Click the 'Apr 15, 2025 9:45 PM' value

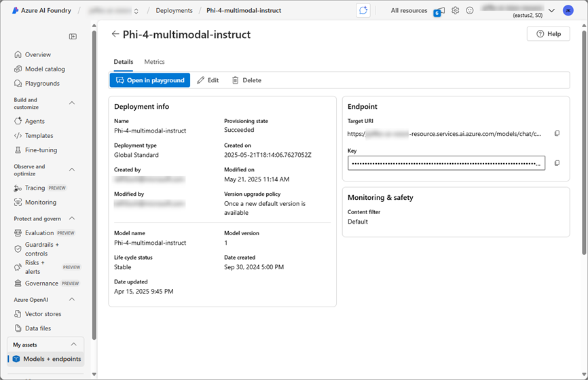tap(144, 292)
